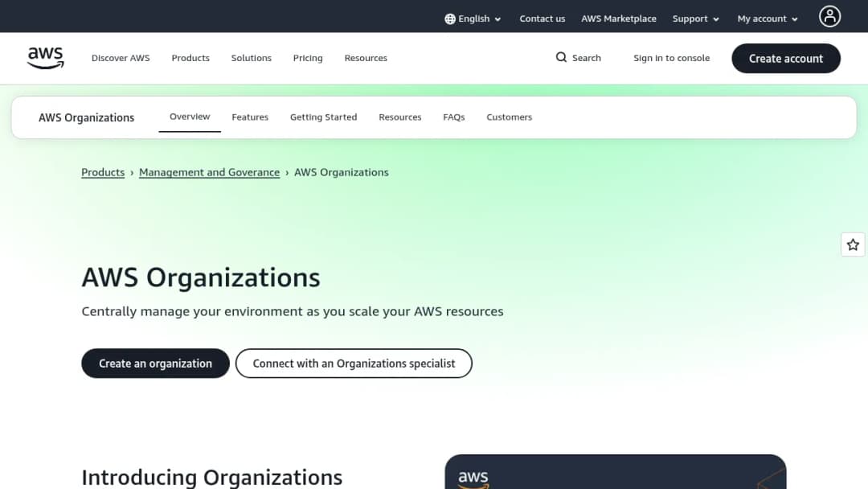Open the Products menu in main nav
The width and height of the screenshot is (868, 489).
pos(190,58)
